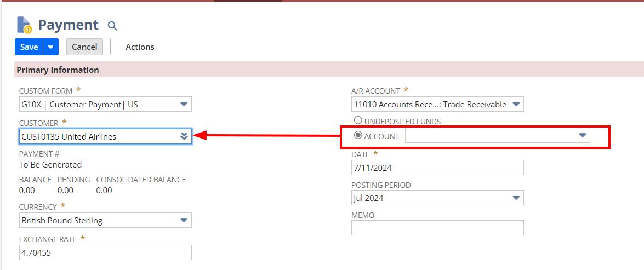Image resolution: width=644 pixels, height=270 pixels.
Task: Select the Undeposited Funds radio button
Action: click(x=358, y=120)
